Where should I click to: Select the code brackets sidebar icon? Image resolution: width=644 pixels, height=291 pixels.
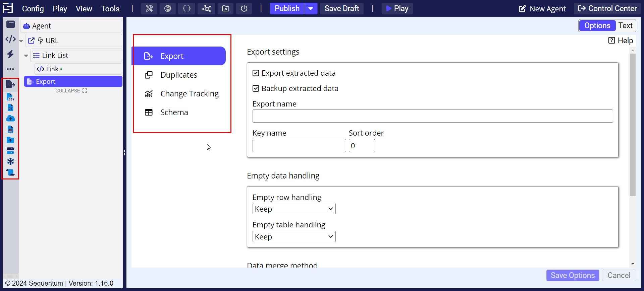pos(11,39)
